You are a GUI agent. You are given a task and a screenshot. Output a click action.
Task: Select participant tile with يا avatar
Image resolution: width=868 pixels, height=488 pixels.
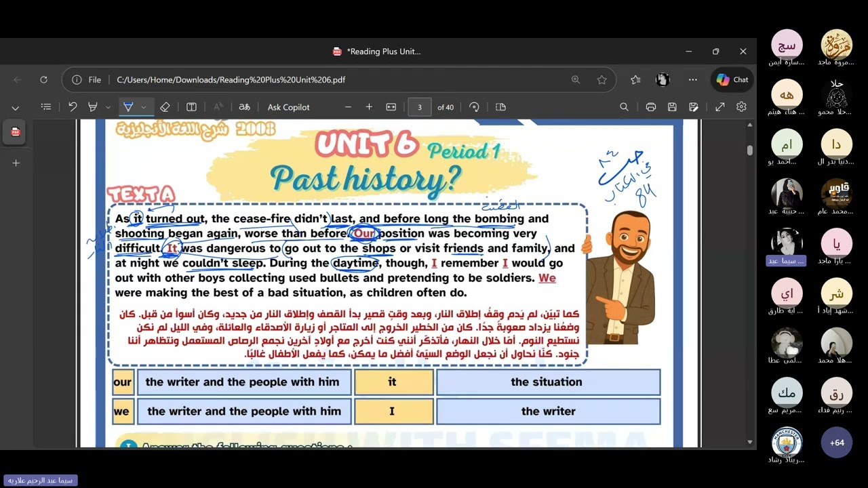(837, 247)
